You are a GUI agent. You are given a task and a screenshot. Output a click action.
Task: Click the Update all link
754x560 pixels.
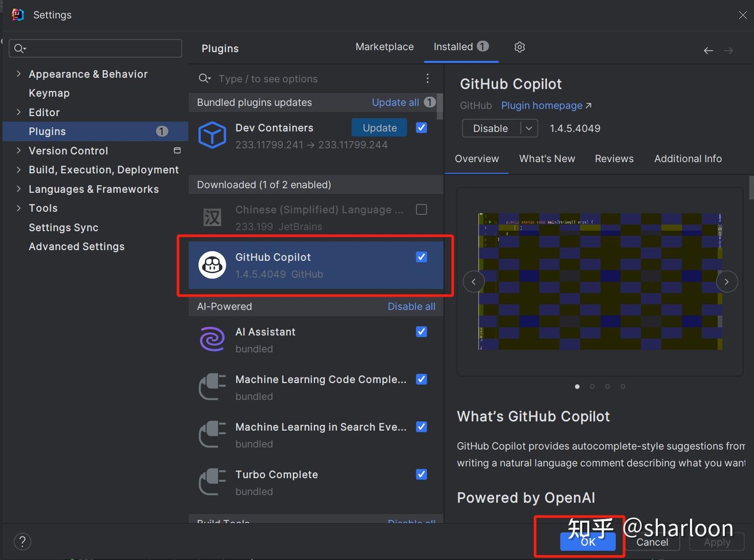click(395, 103)
